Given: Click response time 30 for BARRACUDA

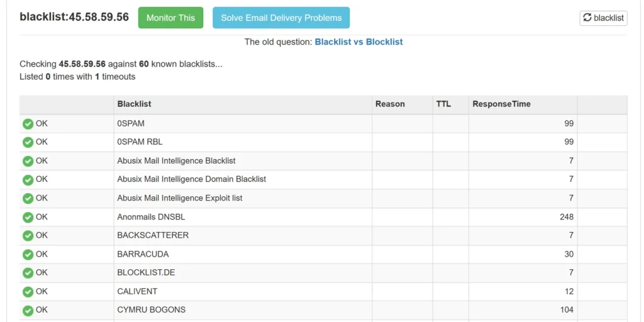Looking at the screenshot, I should click(x=569, y=254).
